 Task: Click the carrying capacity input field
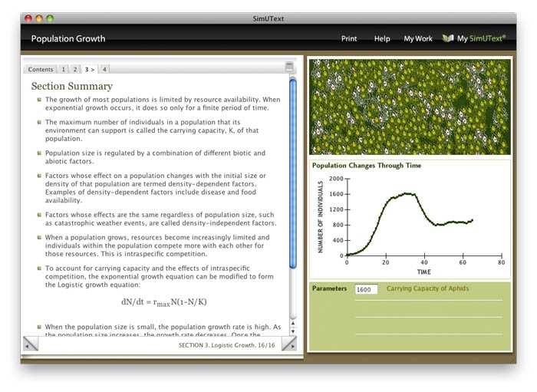tap(365, 290)
